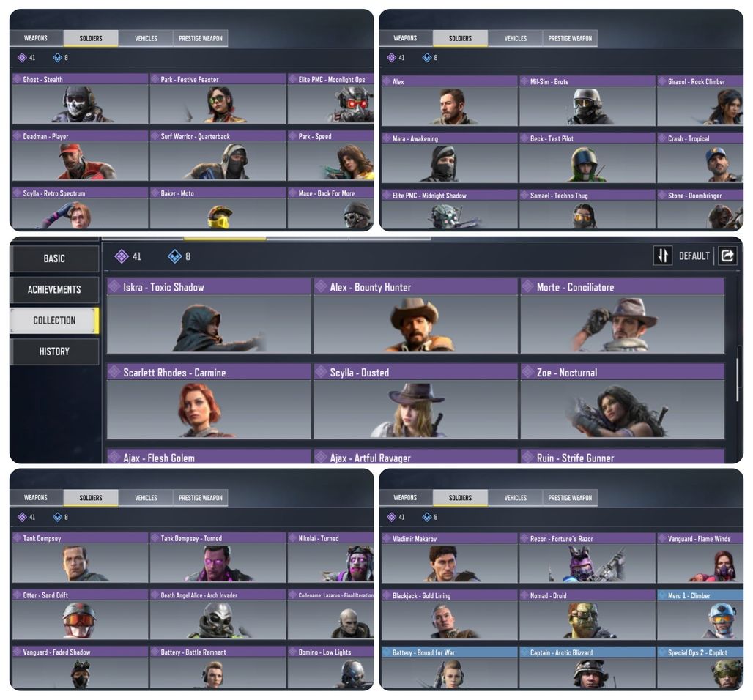Click the diamond icon on Zoe - Nocturnal
The width and height of the screenshot is (753, 700).
tap(528, 372)
